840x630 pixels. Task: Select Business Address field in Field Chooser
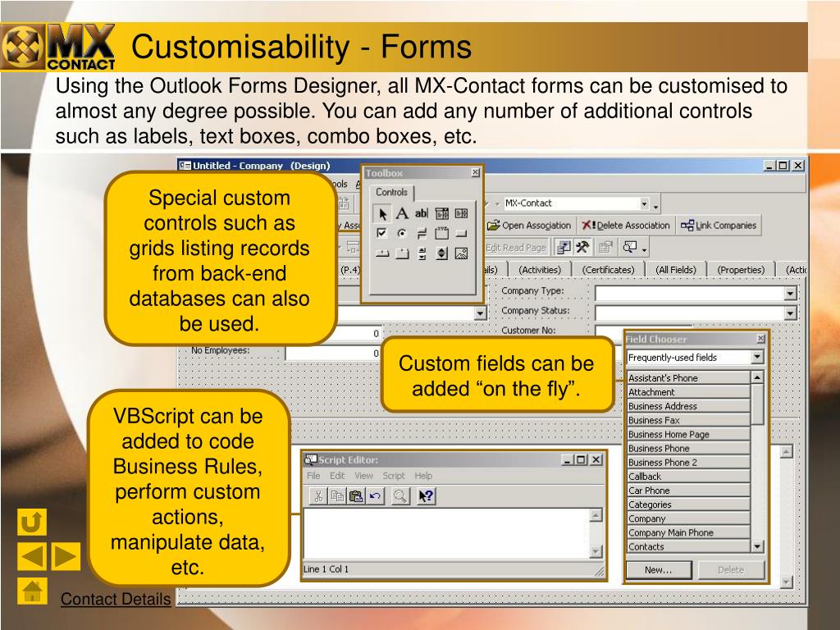(688, 406)
